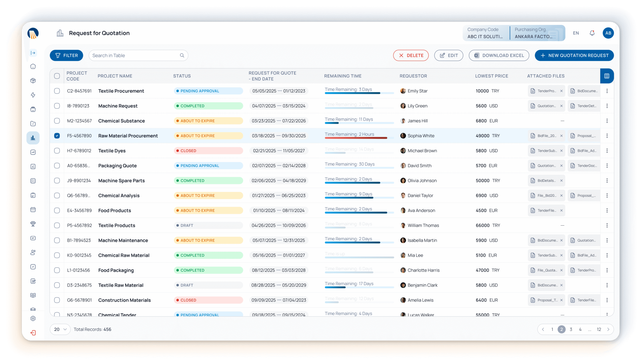Toggle the select-all checkbox in table header
The image size is (643, 364).
[57, 76]
